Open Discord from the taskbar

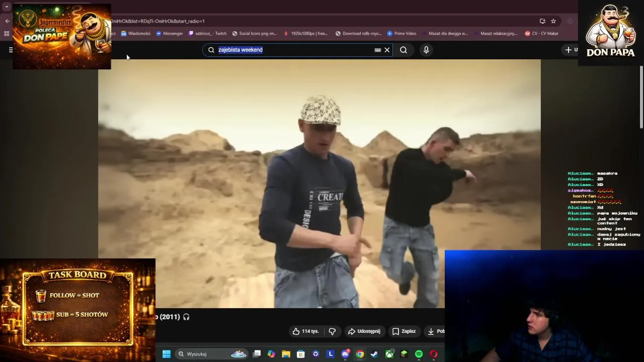tap(345, 354)
